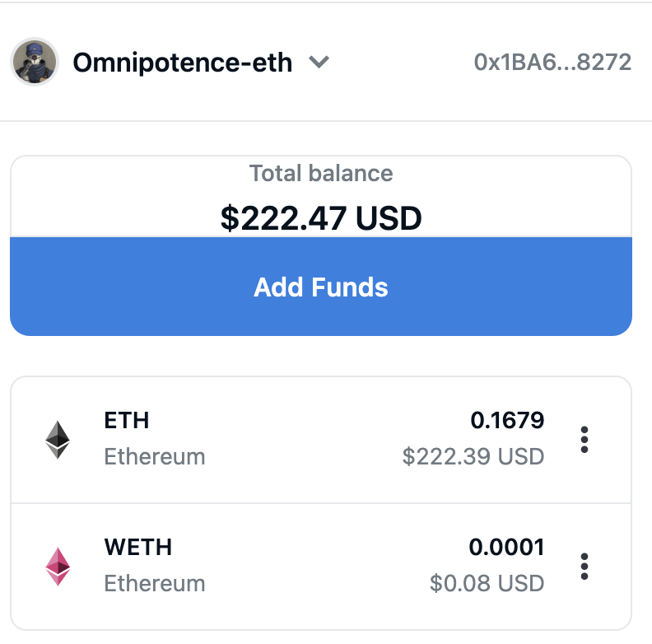652x644 pixels.
Task: Click the Add Funds button
Action: click(321, 287)
